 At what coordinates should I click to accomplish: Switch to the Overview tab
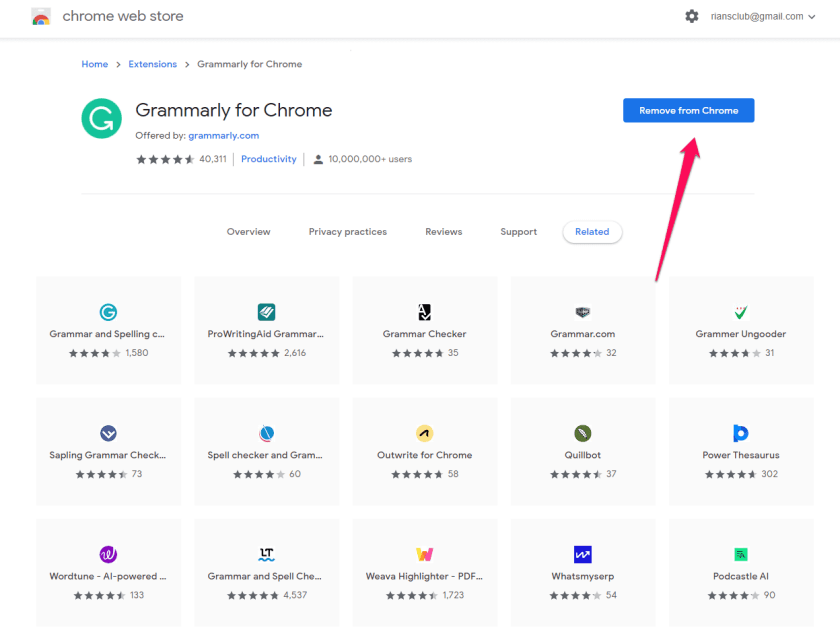coord(249,232)
